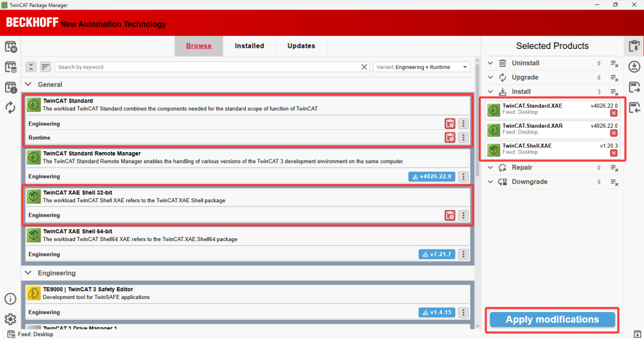The width and height of the screenshot is (644, 339).
Task: Install TwinCAT XAE Shell 64-bit v7.21.7
Action: click(x=436, y=254)
